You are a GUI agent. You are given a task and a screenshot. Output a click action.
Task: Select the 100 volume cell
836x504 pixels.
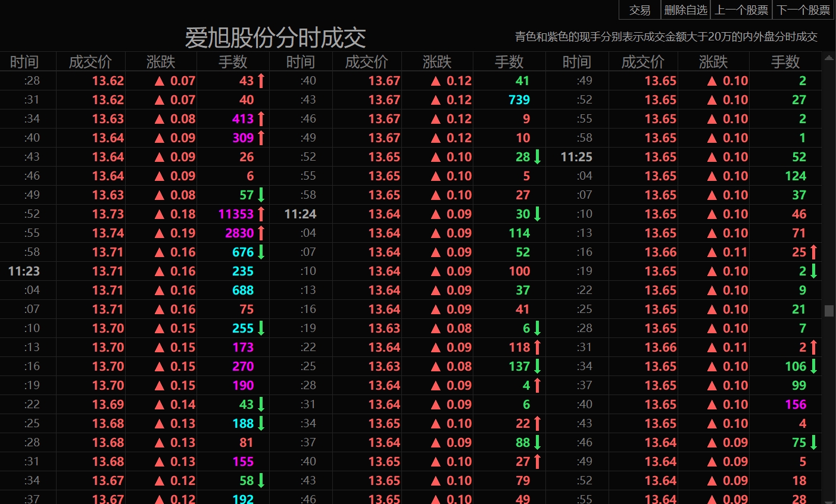coord(519,271)
